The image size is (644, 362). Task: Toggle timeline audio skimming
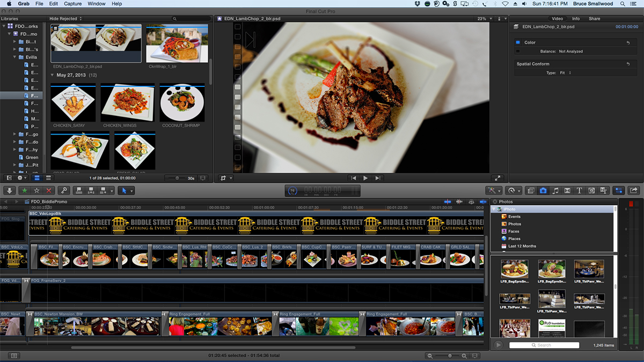[459, 202]
